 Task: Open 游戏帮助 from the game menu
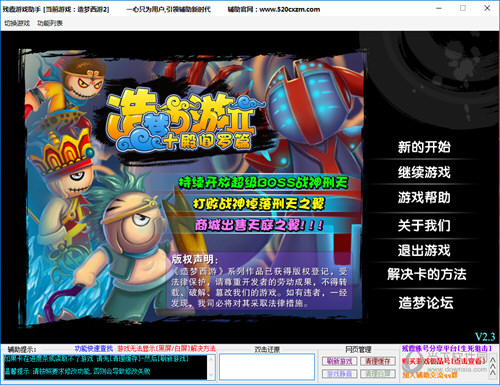pyautogui.click(x=424, y=197)
